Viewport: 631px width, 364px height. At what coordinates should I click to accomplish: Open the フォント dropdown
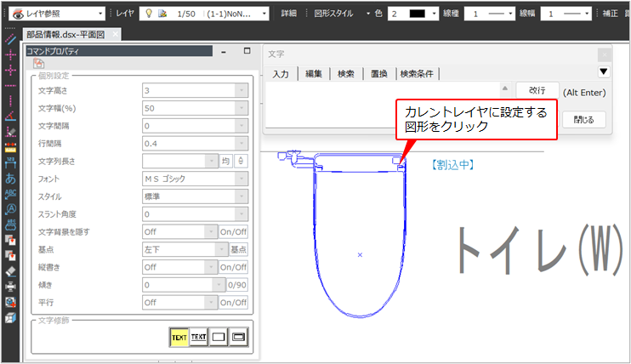pyautogui.click(x=195, y=179)
